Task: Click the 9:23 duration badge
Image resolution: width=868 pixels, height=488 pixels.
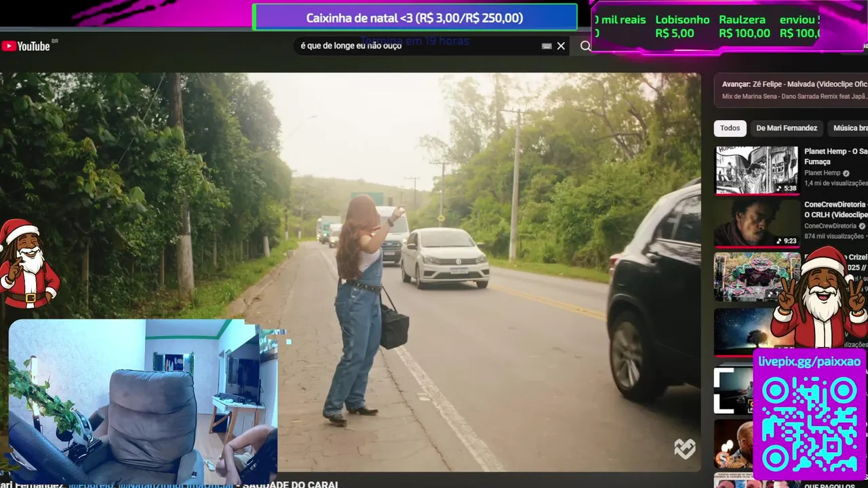Action: [787, 241]
